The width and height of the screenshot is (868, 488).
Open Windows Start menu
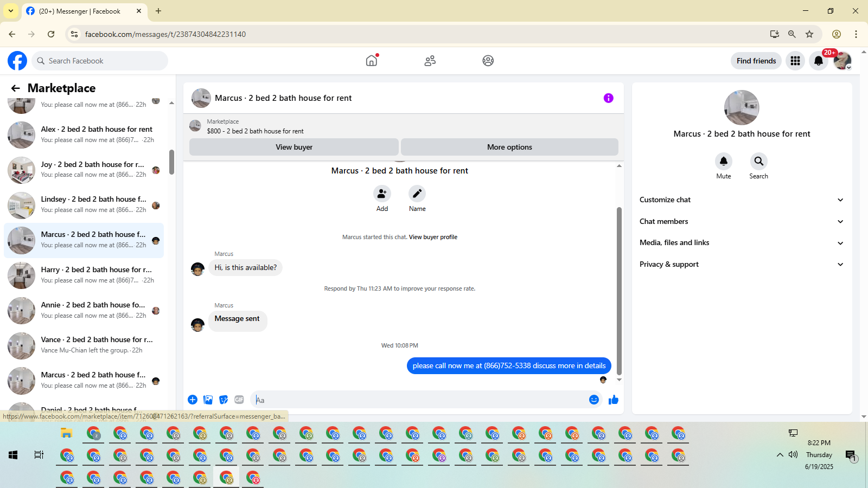[13, 455]
